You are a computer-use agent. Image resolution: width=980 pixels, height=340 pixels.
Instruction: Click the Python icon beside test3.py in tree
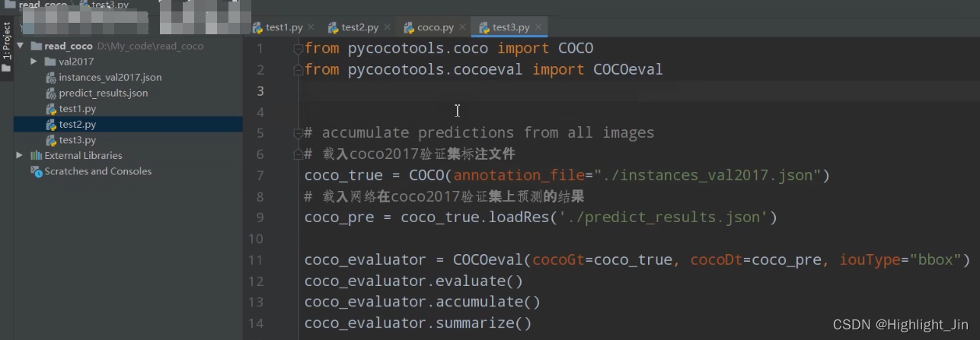pyautogui.click(x=51, y=140)
